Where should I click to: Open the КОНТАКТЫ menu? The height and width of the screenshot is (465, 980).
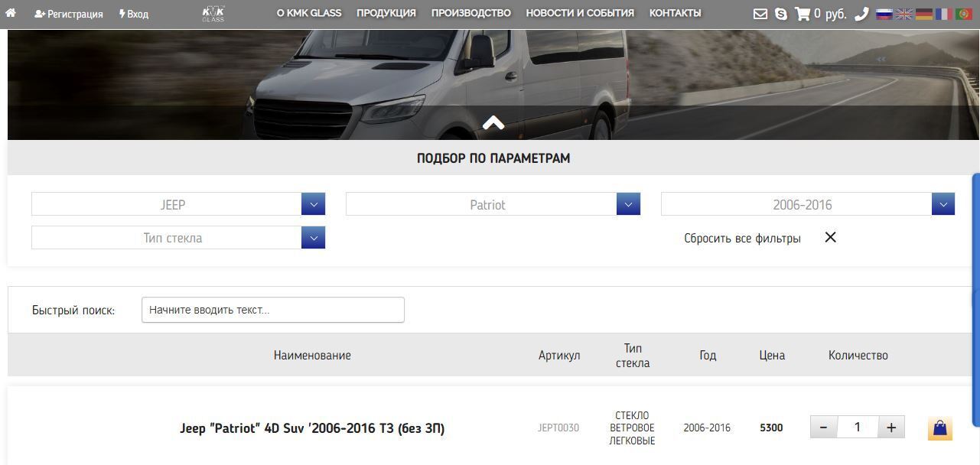(675, 13)
